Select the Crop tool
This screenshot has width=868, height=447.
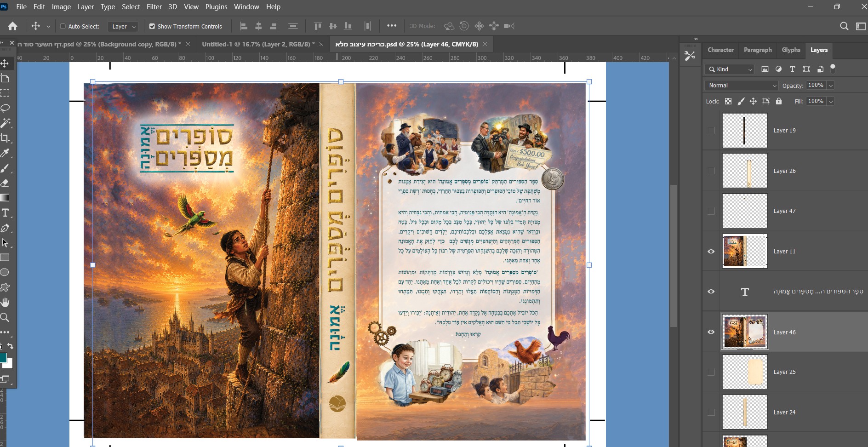(5, 138)
